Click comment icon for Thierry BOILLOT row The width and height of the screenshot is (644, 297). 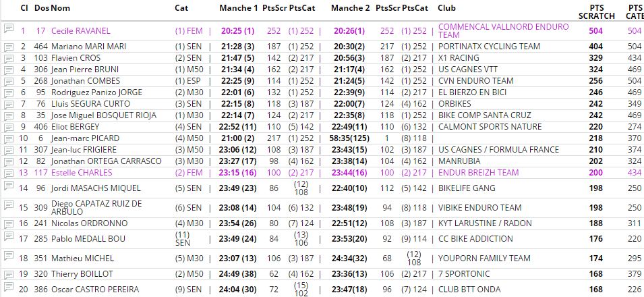coord(9,273)
